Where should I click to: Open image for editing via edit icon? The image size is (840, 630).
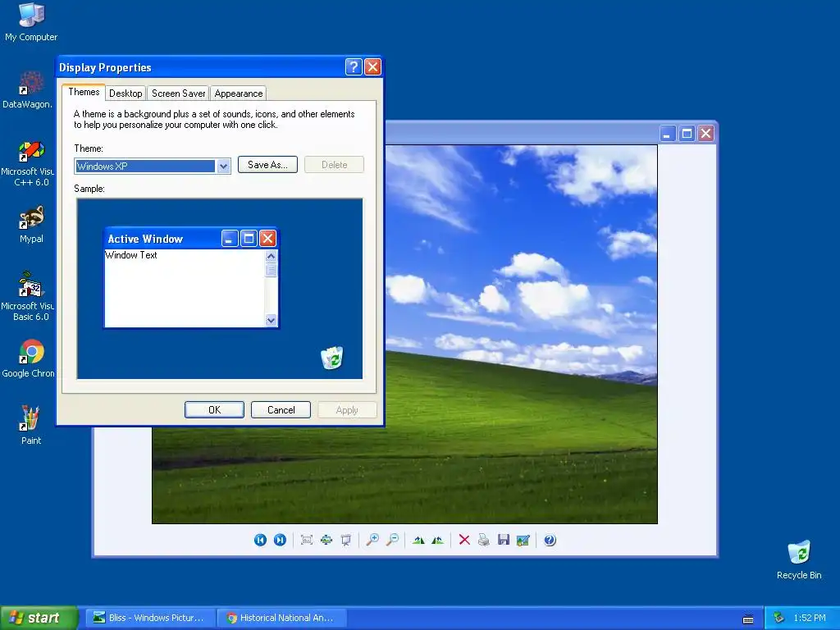pyautogui.click(x=523, y=540)
